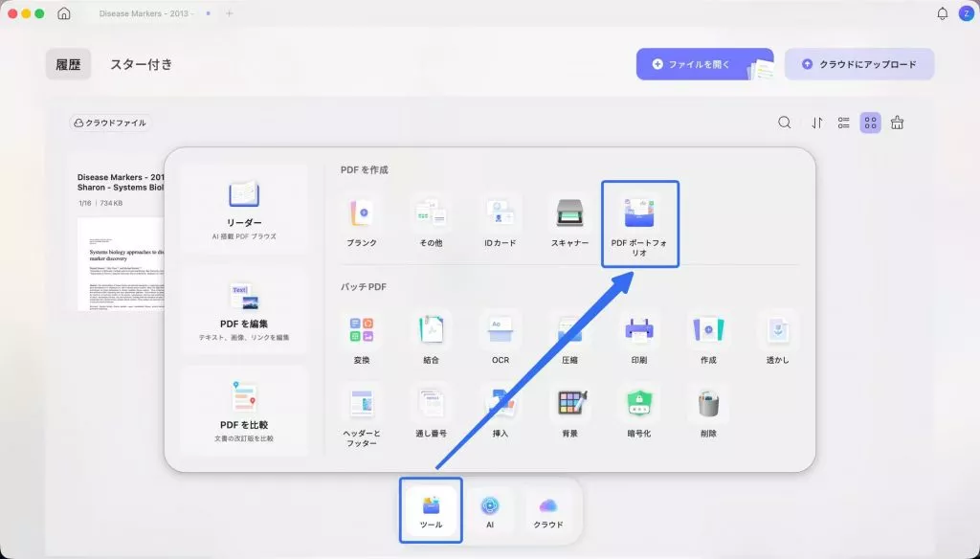Toggle grid view display mode
The width and height of the screenshot is (980, 559).
pos(869,123)
